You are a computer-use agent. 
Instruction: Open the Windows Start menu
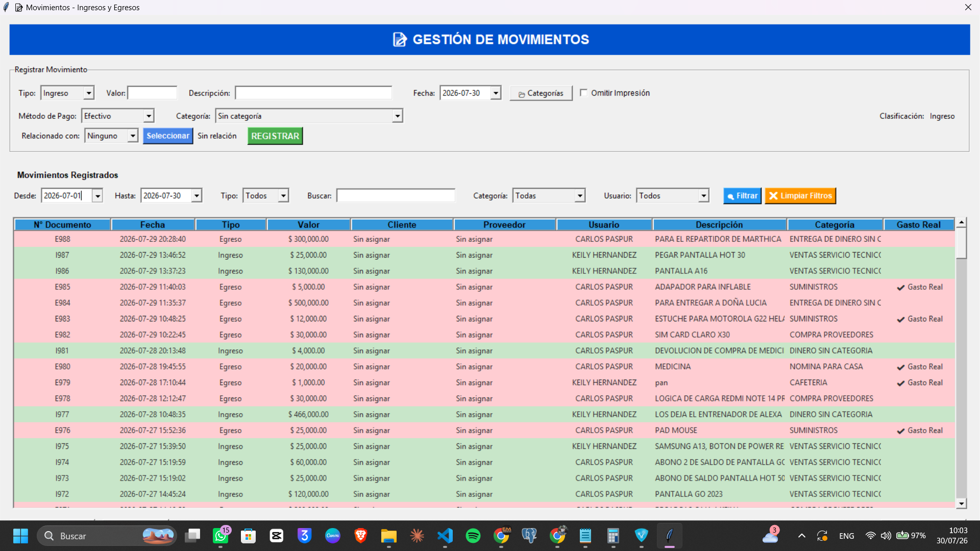click(x=20, y=536)
